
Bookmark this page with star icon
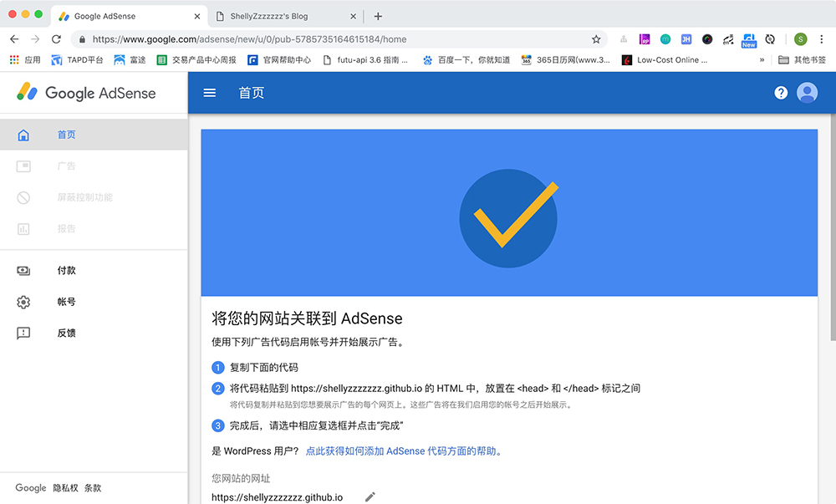tap(596, 39)
